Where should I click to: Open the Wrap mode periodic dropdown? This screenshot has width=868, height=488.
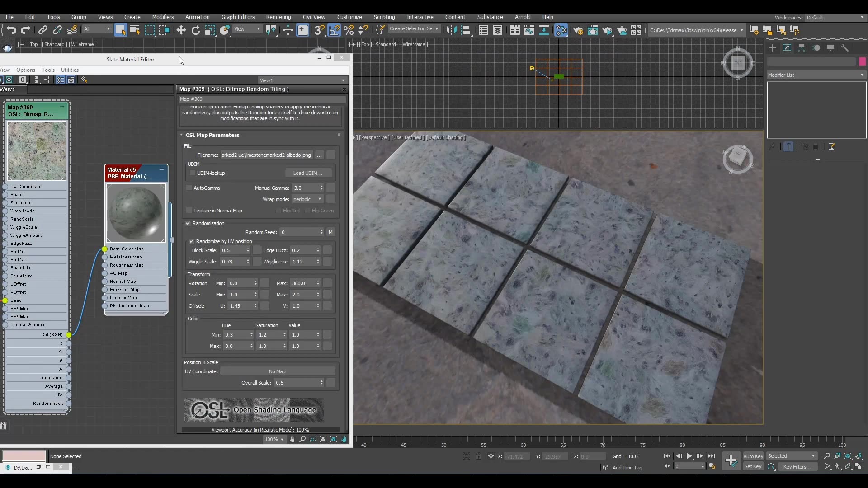(x=307, y=199)
